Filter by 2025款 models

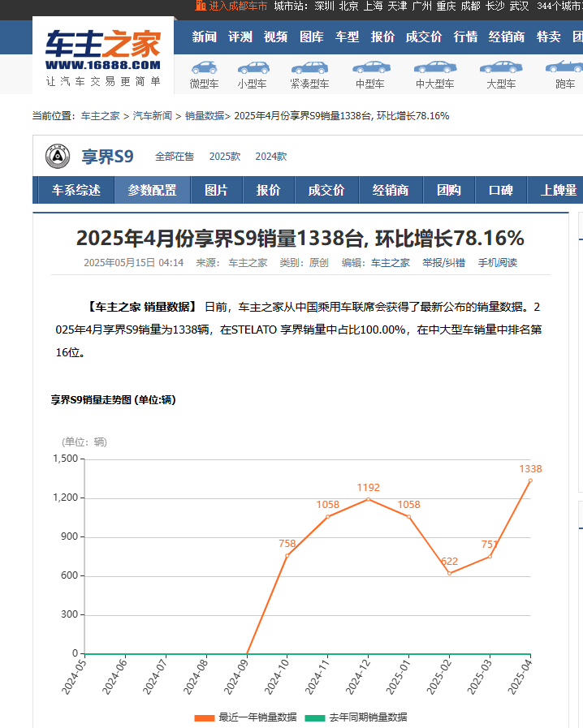click(x=225, y=157)
